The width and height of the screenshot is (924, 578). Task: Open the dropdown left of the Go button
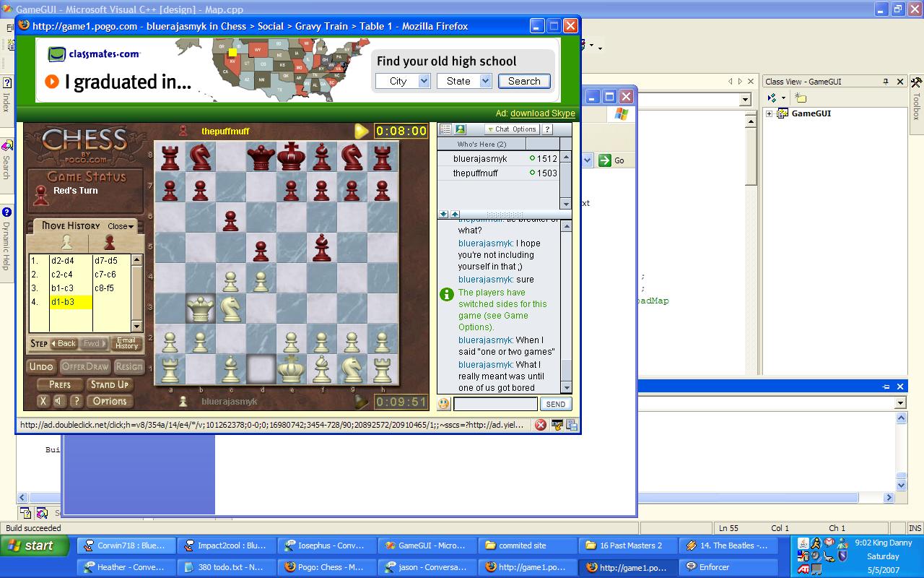coord(587,160)
